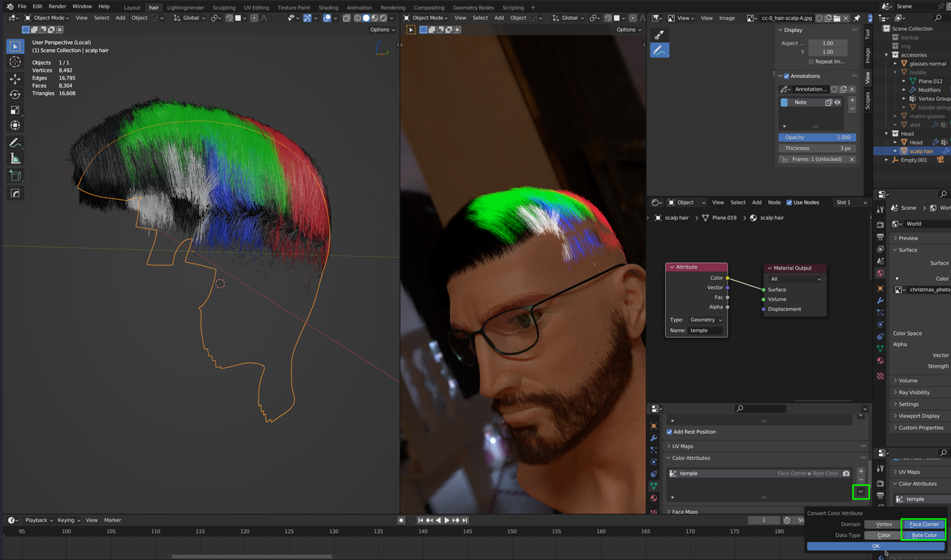This screenshot has width=951, height=560.
Task: Remove the temple color attribute with minus
Action: click(x=861, y=481)
